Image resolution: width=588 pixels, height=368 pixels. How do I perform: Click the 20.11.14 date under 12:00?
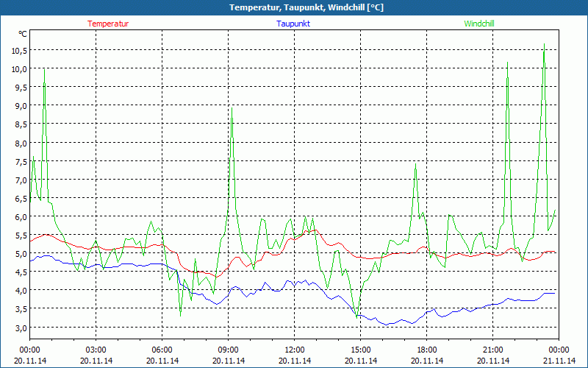click(295, 361)
